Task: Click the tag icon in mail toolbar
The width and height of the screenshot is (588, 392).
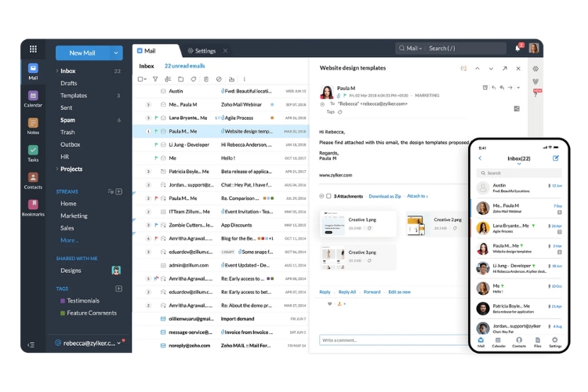Action: (194, 79)
